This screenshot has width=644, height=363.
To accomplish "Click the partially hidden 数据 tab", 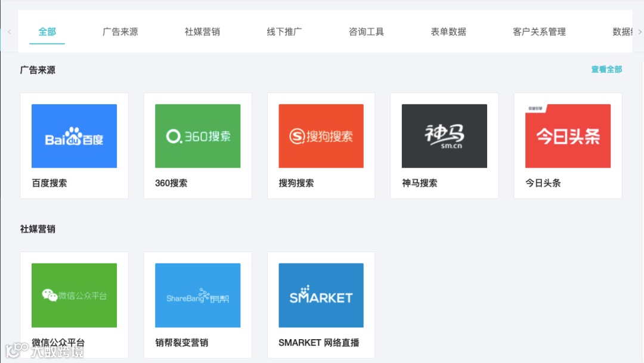I will [622, 32].
